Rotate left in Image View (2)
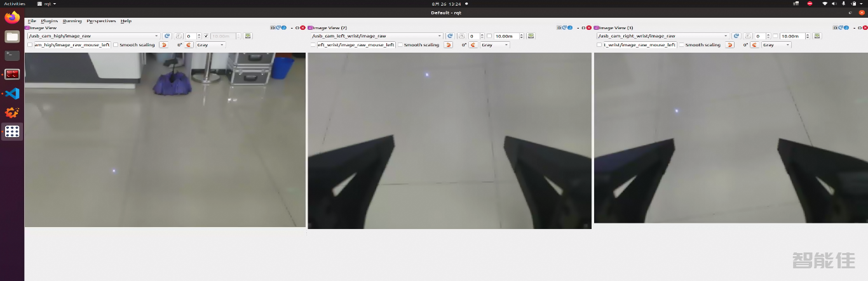The height and width of the screenshot is (281, 868). (x=449, y=45)
